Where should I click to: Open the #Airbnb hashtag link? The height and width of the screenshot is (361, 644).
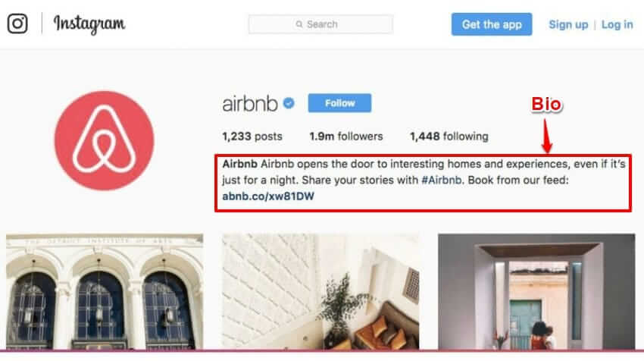441,180
